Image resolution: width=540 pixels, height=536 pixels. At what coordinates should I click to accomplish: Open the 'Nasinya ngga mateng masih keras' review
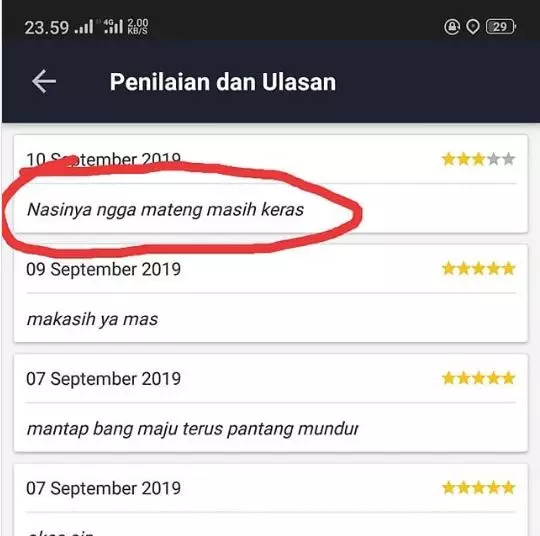pos(165,209)
